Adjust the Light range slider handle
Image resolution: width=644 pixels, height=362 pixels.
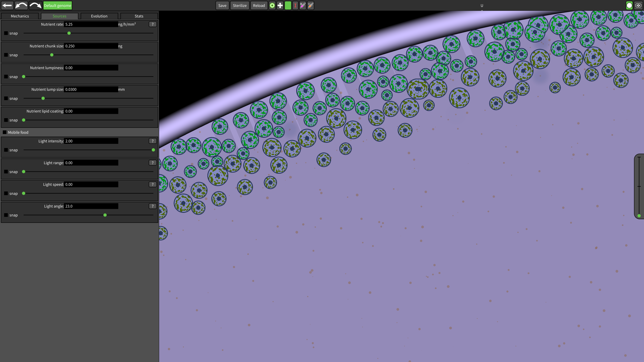pos(24,172)
